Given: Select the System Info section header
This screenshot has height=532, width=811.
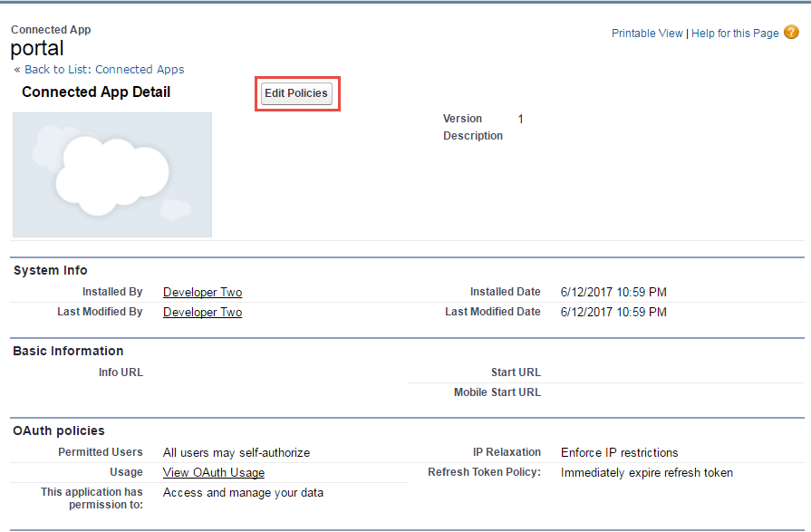Looking at the screenshot, I should tap(51, 270).
